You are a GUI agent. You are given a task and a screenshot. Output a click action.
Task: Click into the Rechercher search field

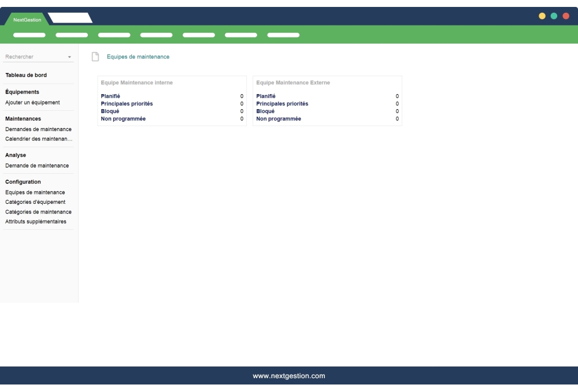34,57
